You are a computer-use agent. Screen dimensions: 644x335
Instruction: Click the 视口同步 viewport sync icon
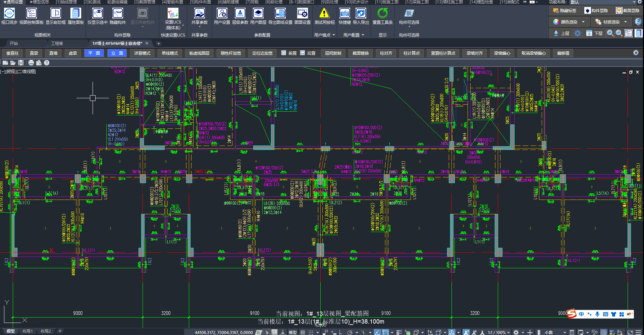(9, 14)
